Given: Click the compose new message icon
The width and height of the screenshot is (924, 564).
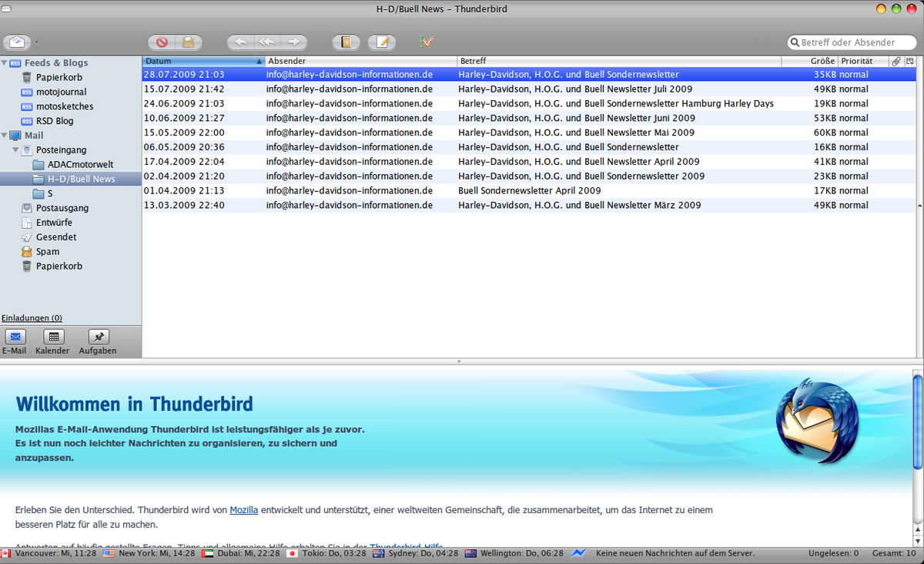Looking at the screenshot, I should pyautogui.click(x=381, y=42).
